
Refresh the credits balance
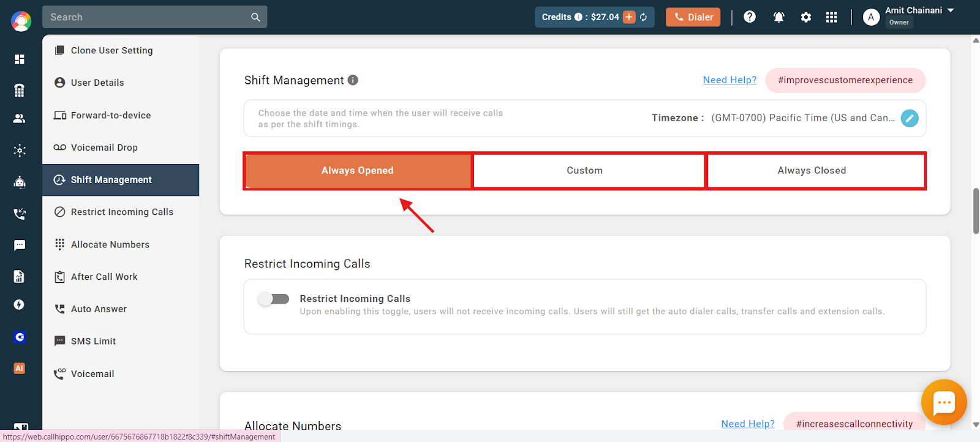point(644,17)
